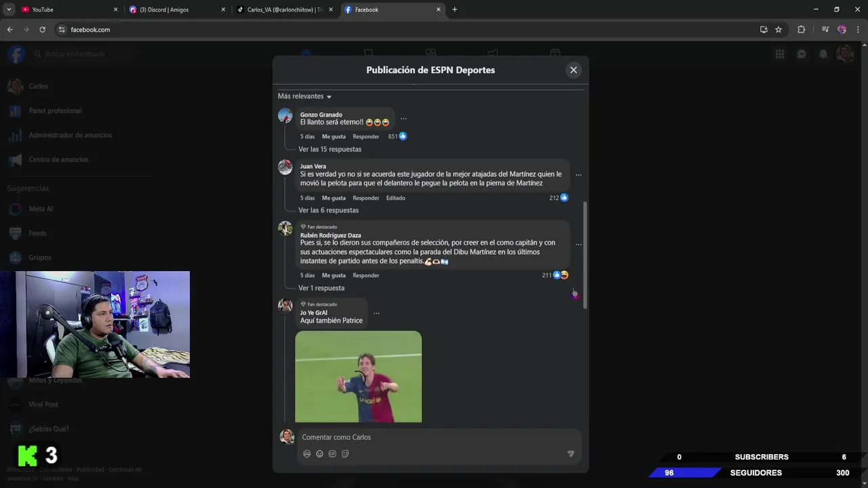Open the Messi GIF in Jo Ye GrAl's comment
Screen dimensions: 868x488
pyautogui.click(x=358, y=376)
